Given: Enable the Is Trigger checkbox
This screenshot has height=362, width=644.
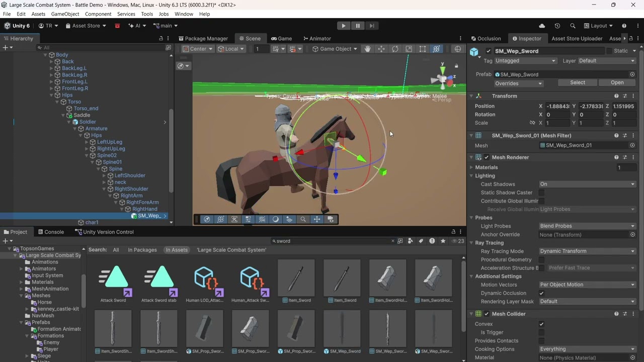Looking at the screenshot, I should point(541,332).
